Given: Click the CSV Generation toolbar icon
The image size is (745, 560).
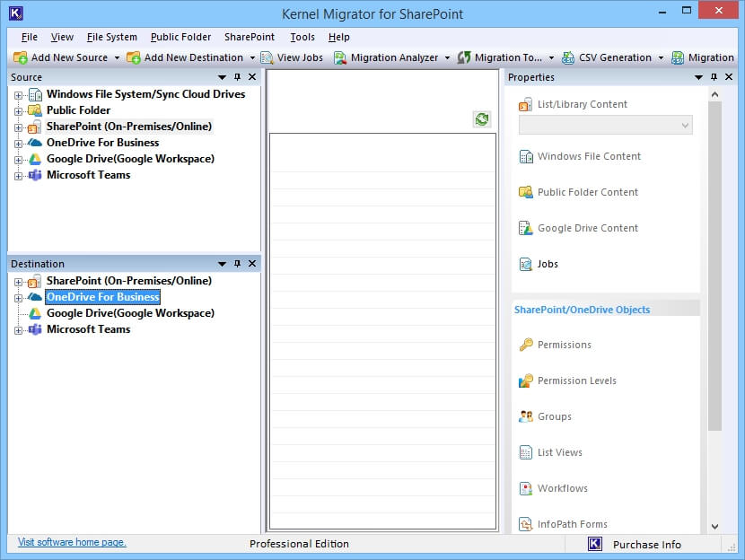Looking at the screenshot, I should pyautogui.click(x=568, y=58).
